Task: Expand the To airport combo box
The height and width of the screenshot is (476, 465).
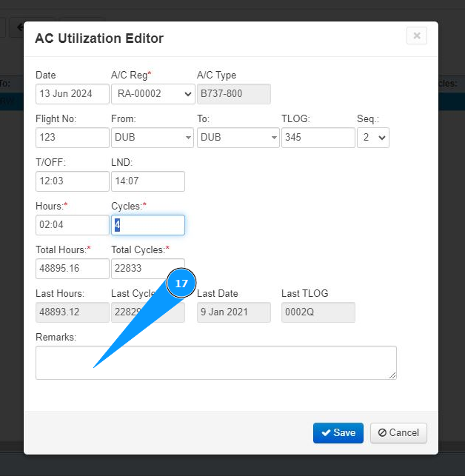Action: pos(274,138)
